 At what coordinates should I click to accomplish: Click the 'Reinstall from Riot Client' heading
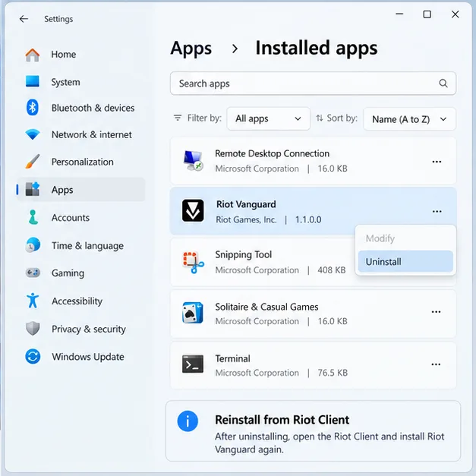[282, 420]
